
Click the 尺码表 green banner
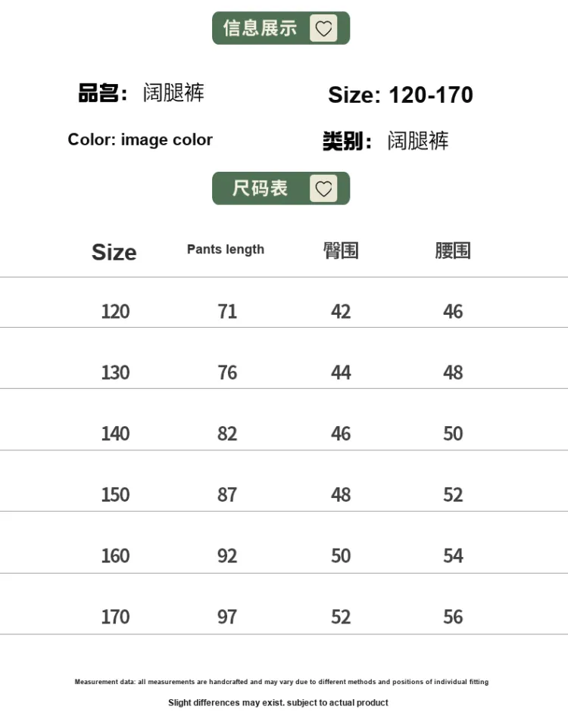(x=261, y=188)
